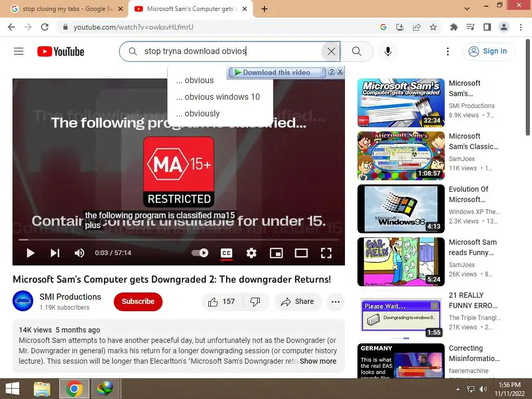This screenshot has height=399, width=532.
Task: Select the Microsoft Sam's Computer tab
Action: click(x=191, y=9)
